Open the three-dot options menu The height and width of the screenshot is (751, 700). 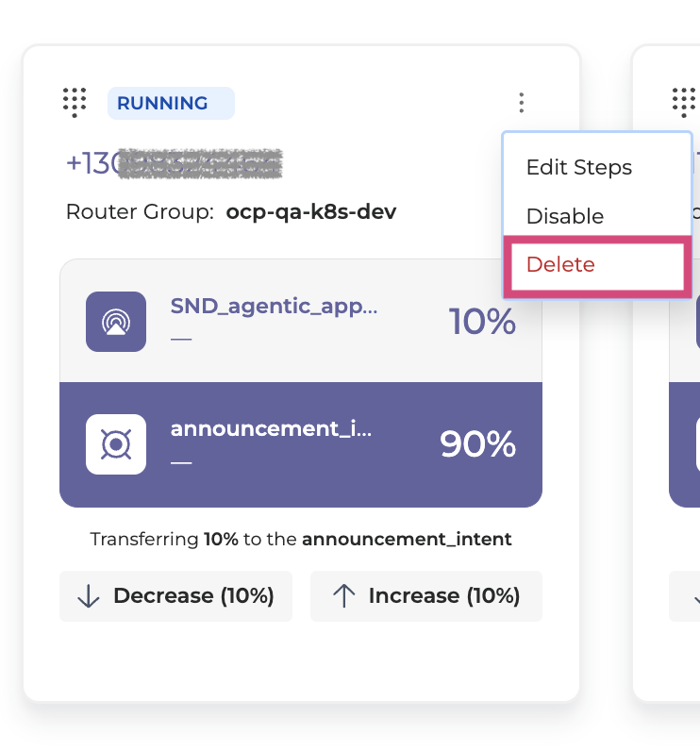point(522,103)
